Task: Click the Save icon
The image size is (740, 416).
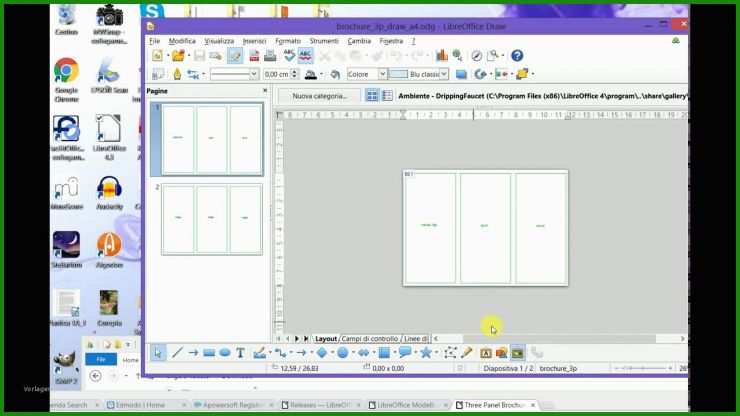Action: pyautogui.click(x=199, y=56)
